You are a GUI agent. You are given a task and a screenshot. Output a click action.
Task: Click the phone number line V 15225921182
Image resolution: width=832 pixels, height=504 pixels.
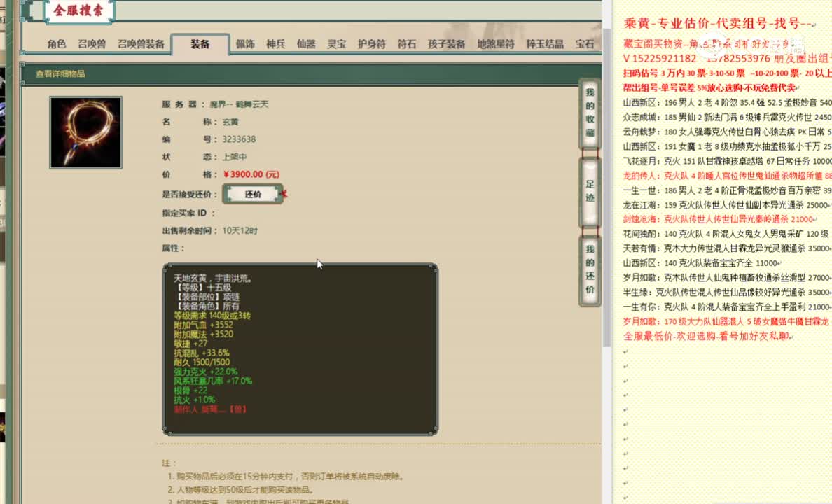pyautogui.click(x=728, y=58)
